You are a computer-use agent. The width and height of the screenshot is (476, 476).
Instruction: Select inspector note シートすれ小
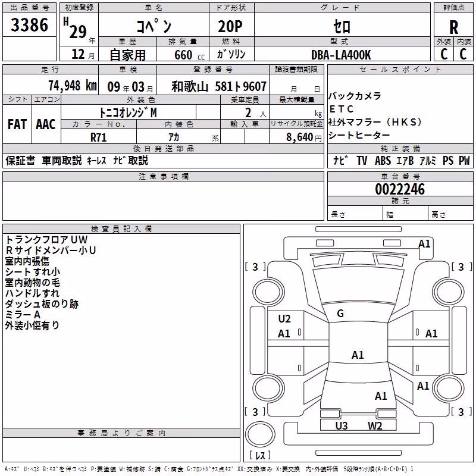(x=33, y=272)
